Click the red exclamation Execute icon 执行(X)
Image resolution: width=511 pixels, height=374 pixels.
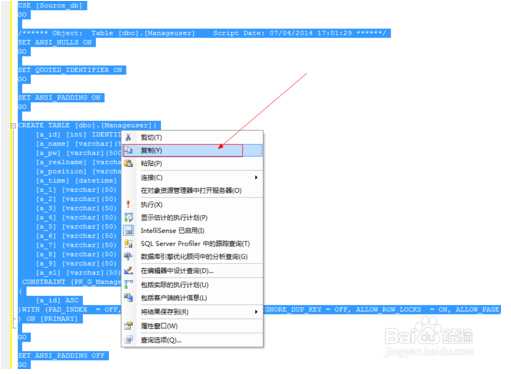[128, 204]
